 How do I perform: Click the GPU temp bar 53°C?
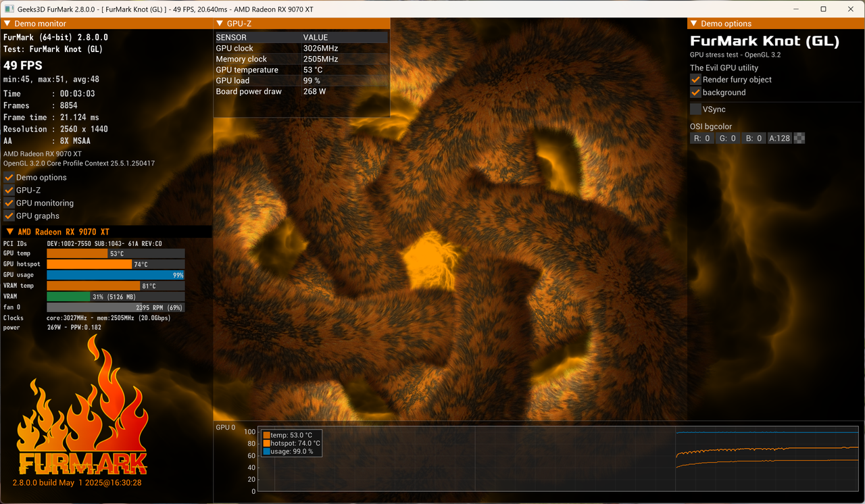(116, 253)
